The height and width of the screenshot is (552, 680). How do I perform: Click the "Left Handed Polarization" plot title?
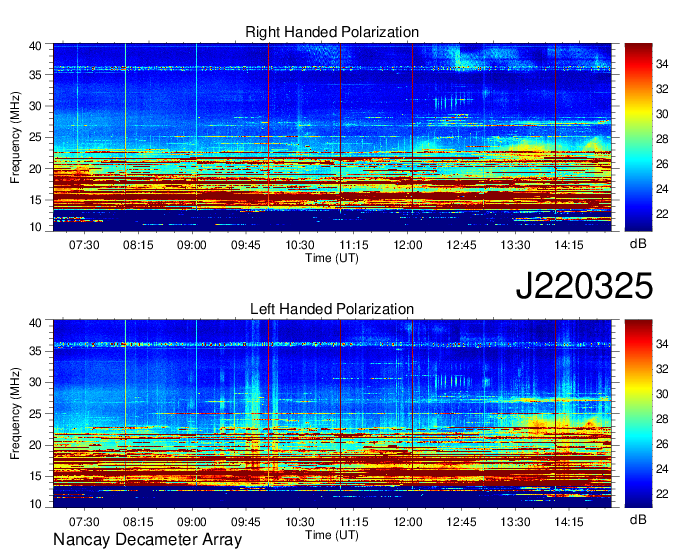click(332, 309)
